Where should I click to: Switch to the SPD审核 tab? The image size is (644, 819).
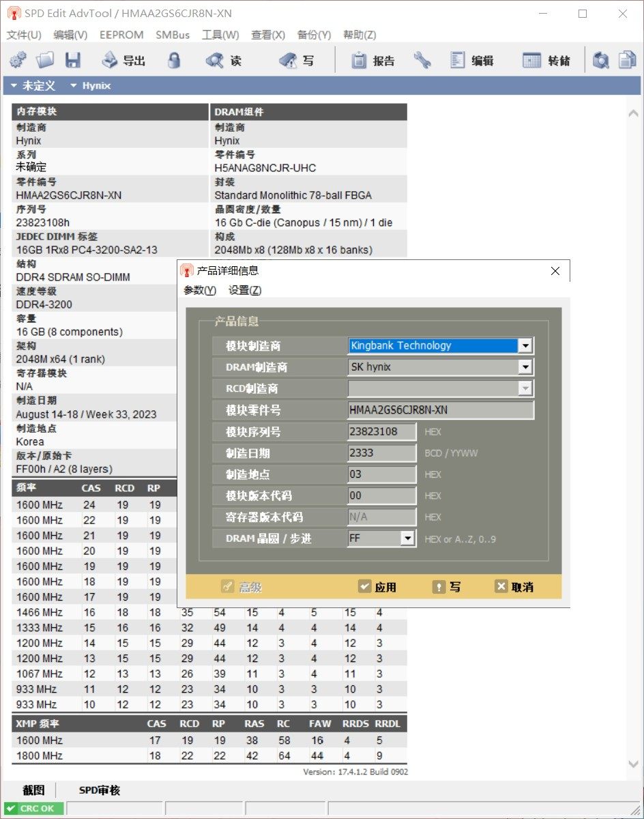[100, 790]
